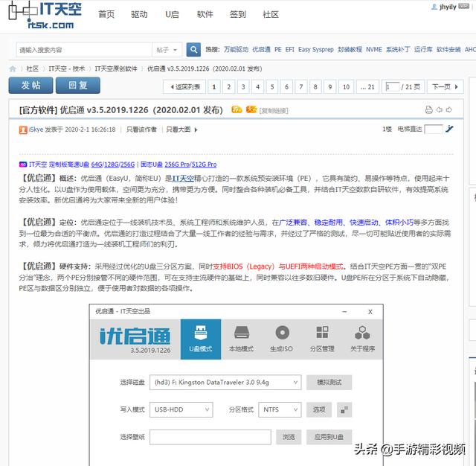The image size is (476, 466).
Task: Click IT天空 inline link in overview
Action: coord(183,179)
